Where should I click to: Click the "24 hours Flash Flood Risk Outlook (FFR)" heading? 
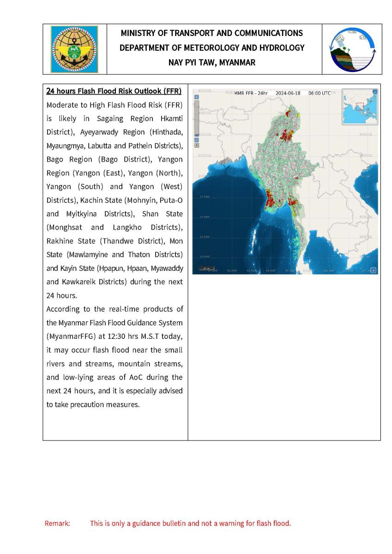tap(114, 90)
